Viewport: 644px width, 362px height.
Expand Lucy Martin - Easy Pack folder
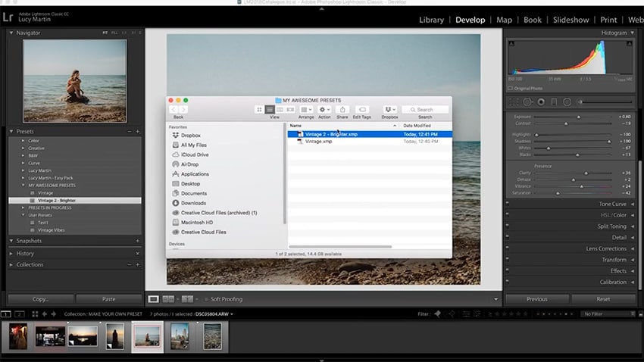click(23, 178)
